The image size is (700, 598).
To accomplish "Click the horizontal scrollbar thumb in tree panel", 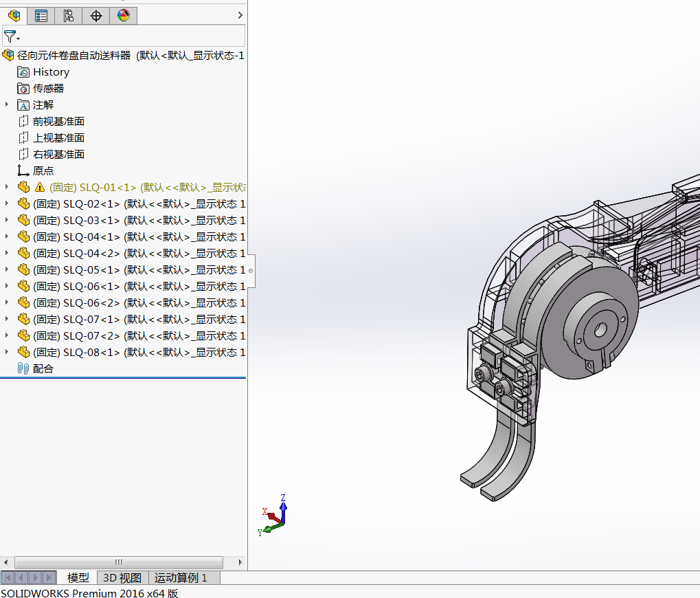I will pos(119,562).
